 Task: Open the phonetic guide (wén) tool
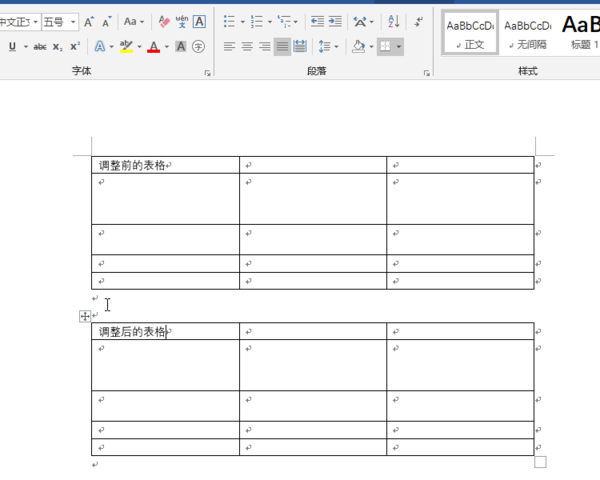(x=182, y=22)
